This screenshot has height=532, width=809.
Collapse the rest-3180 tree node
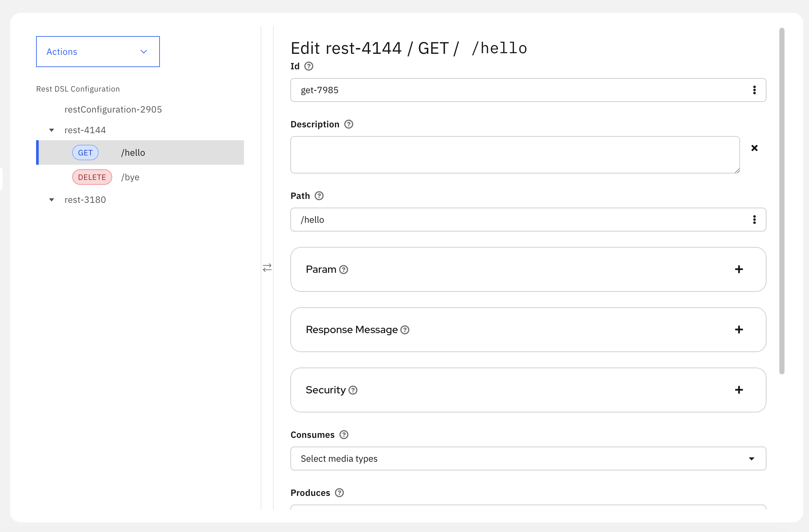[x=51, y=200]
